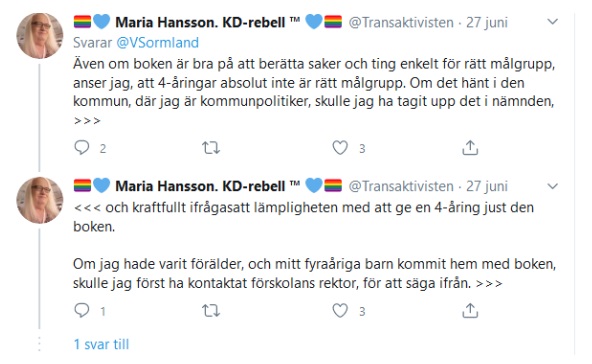This screenshot has height=364, width=592.
Task: Reply to the first tweet via comment icon
Action: tap(82, 147)
